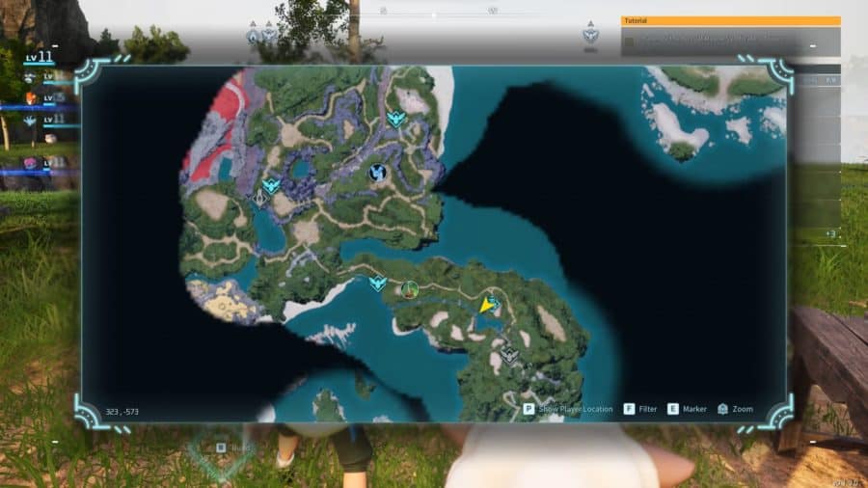Select the fast travel marker beside player arrow
The height and width of the screenshot is (488, 868).
pyautogui.click(x=494, y=304)
